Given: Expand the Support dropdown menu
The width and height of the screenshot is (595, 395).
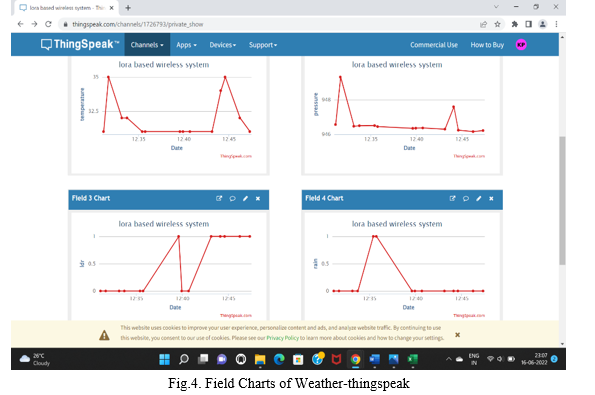Looking at the screenshot, I should click(263, 45).
